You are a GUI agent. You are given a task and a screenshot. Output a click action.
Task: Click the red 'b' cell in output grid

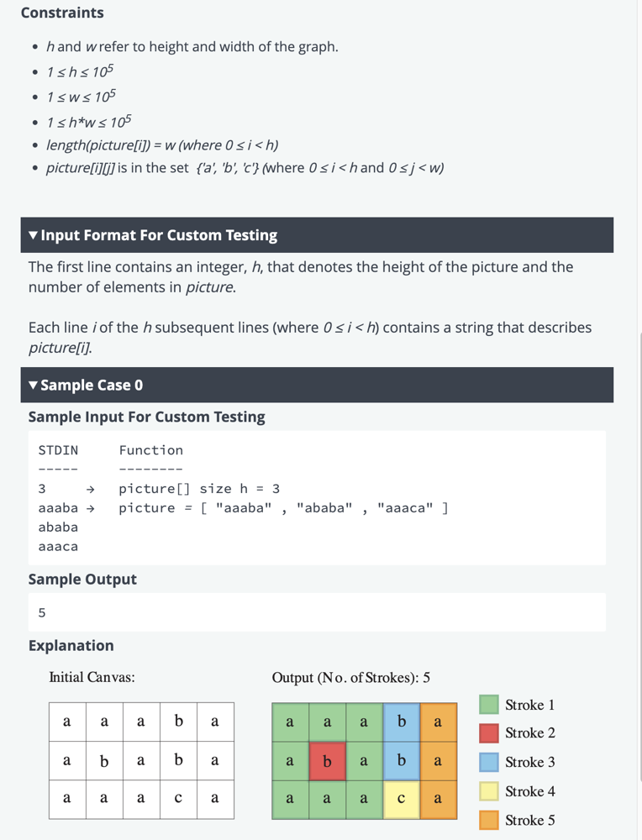click(x=327, y=762)
